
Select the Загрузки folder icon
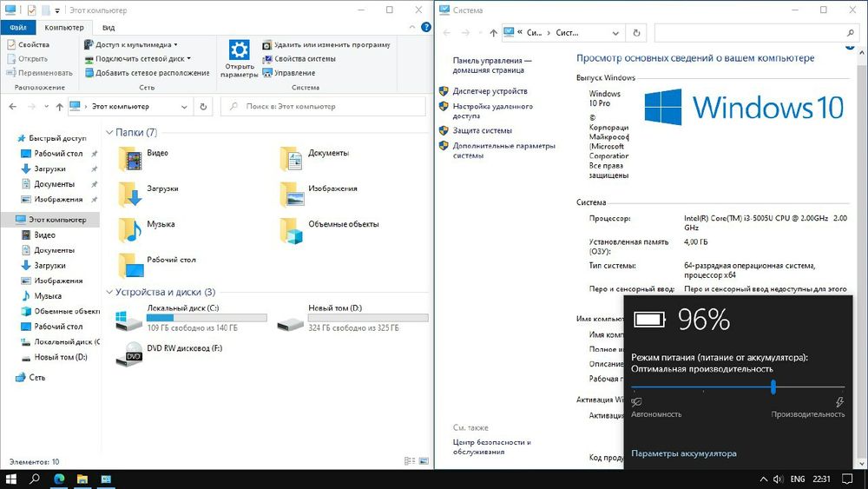(x=131, y=194)
